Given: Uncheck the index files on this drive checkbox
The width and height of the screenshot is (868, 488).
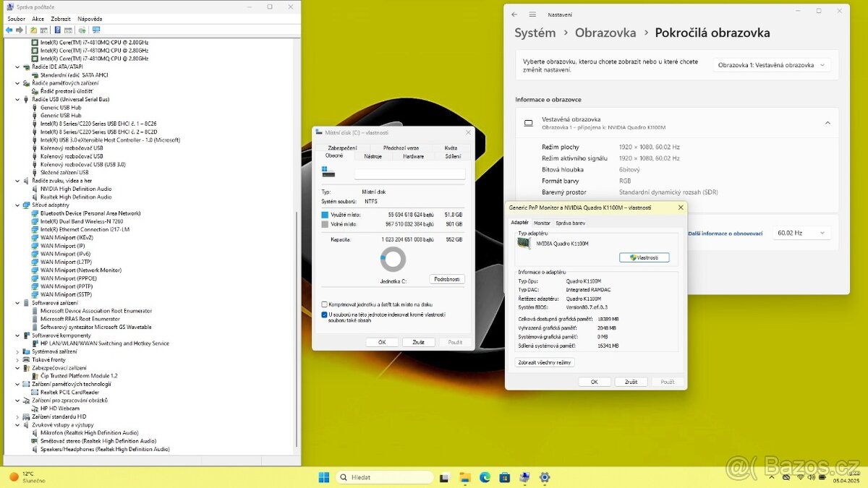Looking at the screenshot, I should coord(325,314).
